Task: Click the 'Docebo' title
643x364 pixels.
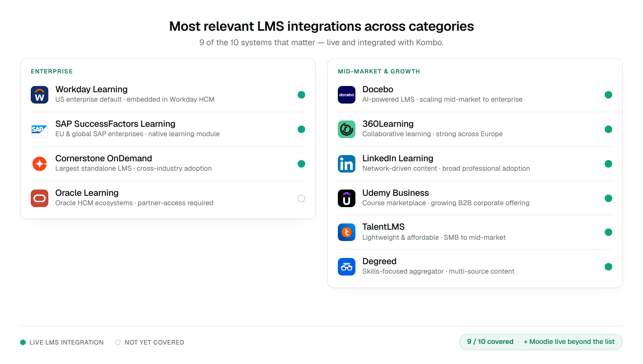Action: point(378,89)
